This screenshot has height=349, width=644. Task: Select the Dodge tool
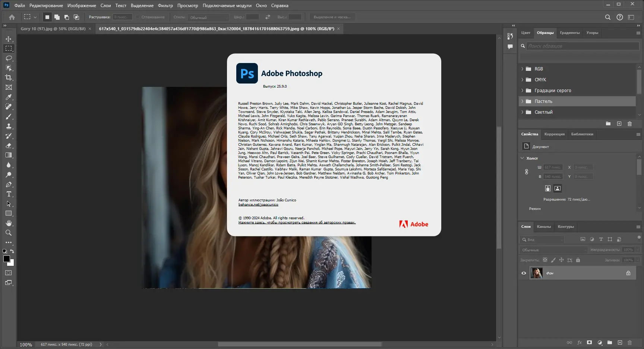[x=9, y=174]
